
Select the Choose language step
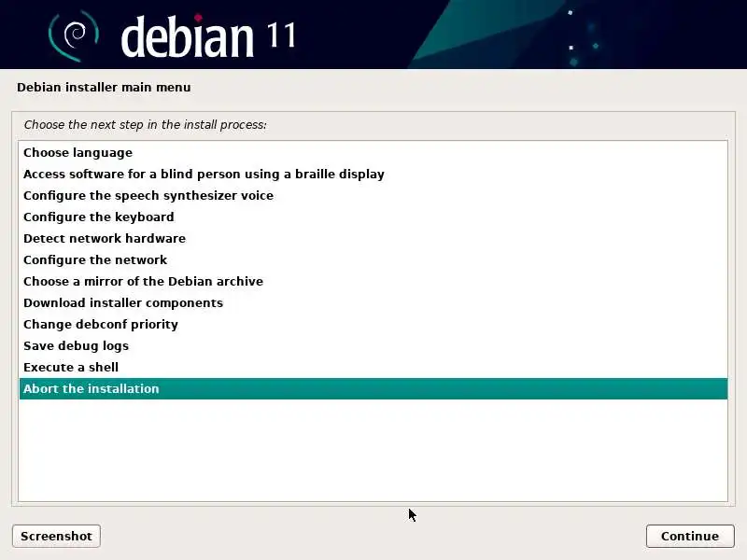pyautogui.click(x=373, y=153)
